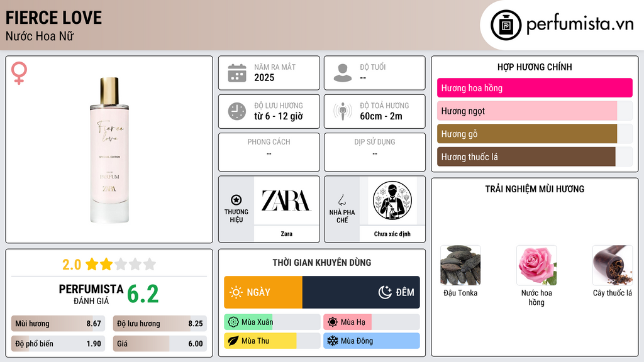Click the sillage icon for Độ toả hương
The image size is (644, 362).
[x=343, y=112]
